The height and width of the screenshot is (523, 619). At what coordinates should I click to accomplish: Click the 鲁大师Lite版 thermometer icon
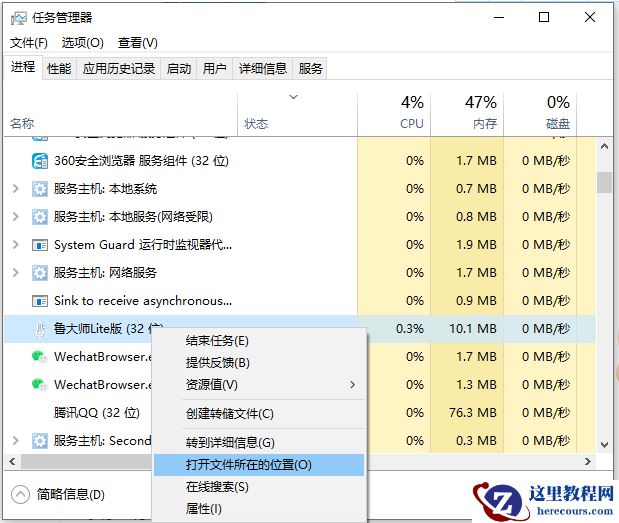(x=40, y=329)
